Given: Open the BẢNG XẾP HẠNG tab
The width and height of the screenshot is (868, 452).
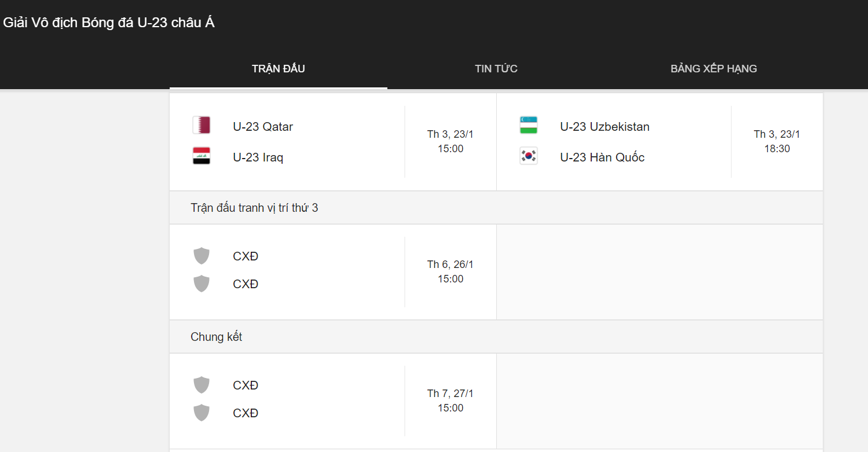Looking at the screenshot, I should (x=713, y=69).
